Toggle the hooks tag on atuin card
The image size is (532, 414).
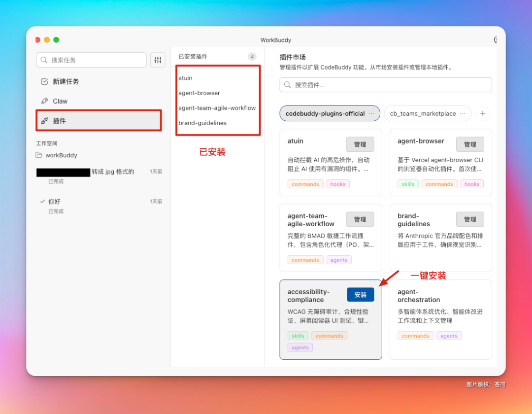pyautogui.click(x=338, y=184)
